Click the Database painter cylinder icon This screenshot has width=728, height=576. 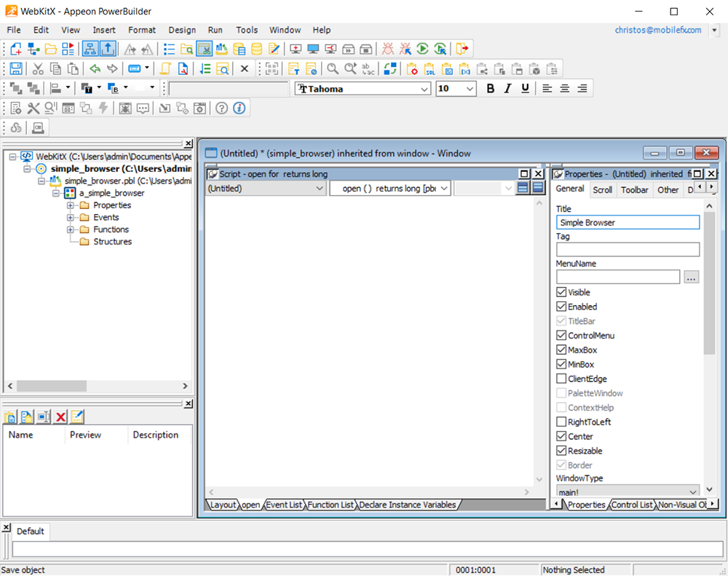256,49
